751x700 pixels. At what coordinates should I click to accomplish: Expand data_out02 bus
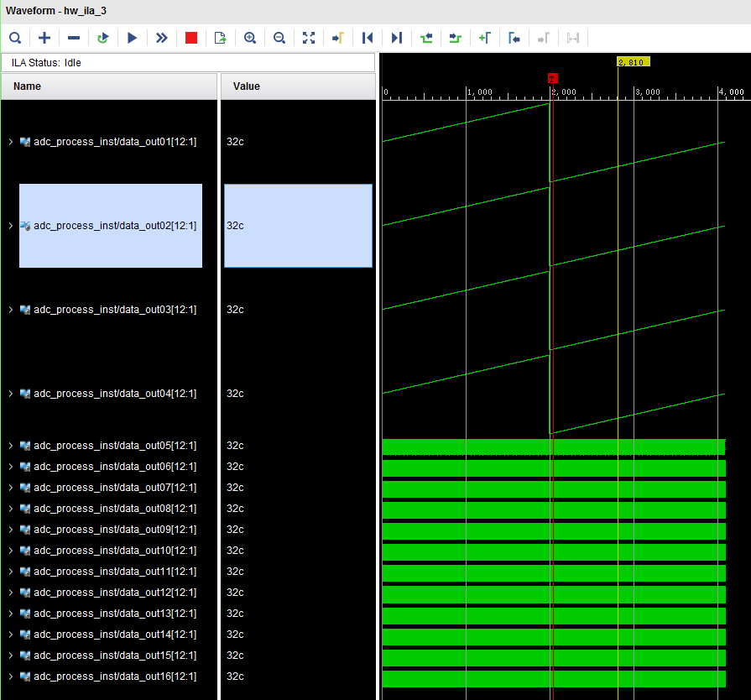pos(11,226)
